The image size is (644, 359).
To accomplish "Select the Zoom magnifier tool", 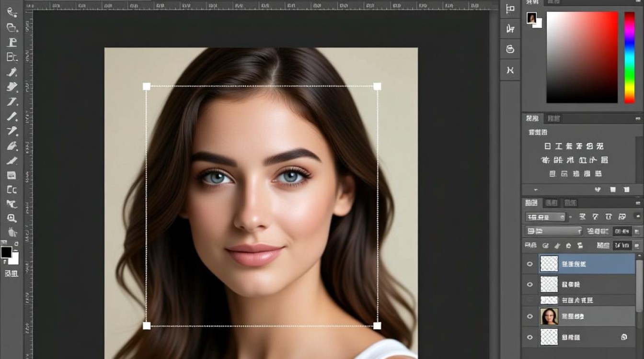I will coord(11,218).
